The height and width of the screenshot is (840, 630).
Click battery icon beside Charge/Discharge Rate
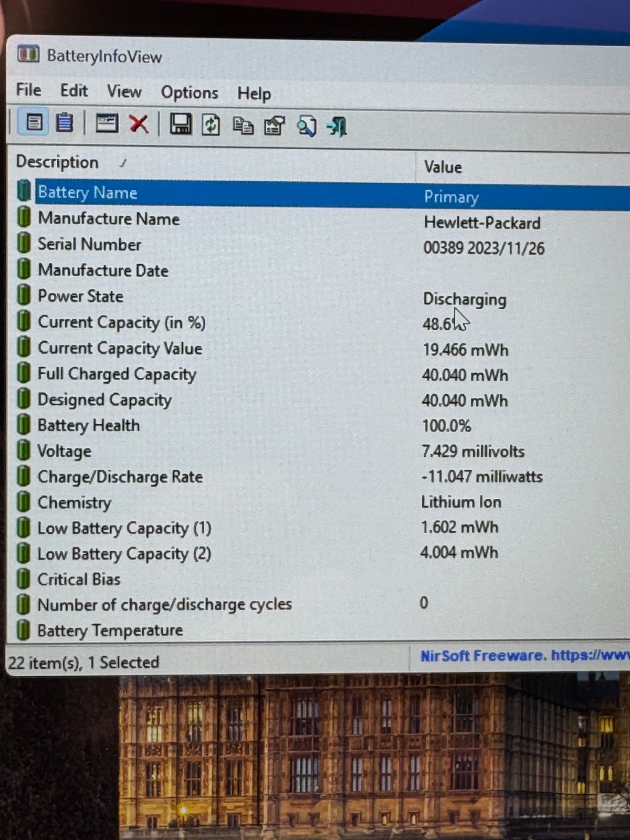click(x=24, y=476)
